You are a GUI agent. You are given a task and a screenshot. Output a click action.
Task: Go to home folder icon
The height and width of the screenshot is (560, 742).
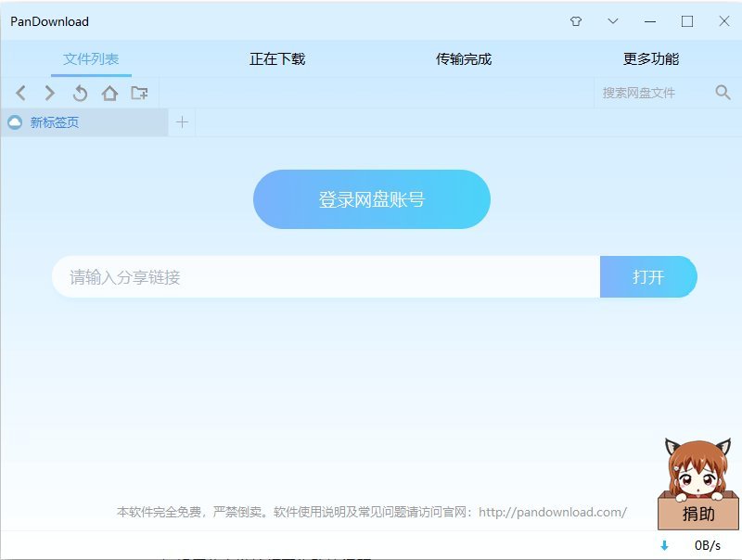click(x=109, y=93)
